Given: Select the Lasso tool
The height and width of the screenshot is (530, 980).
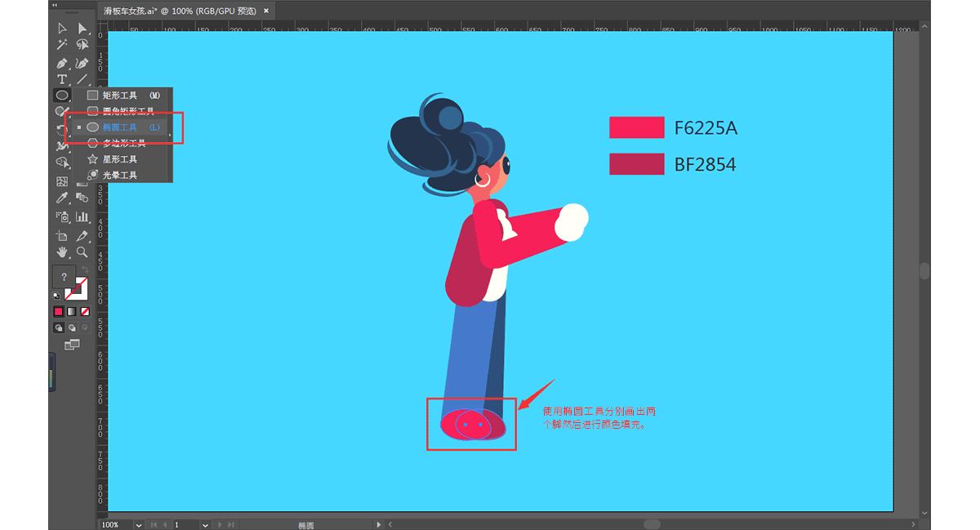Looking at the screenshot, I should [82, 45].
